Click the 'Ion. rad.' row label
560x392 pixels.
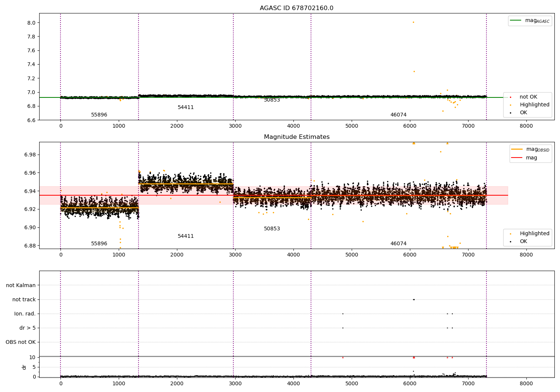point(25,314)
